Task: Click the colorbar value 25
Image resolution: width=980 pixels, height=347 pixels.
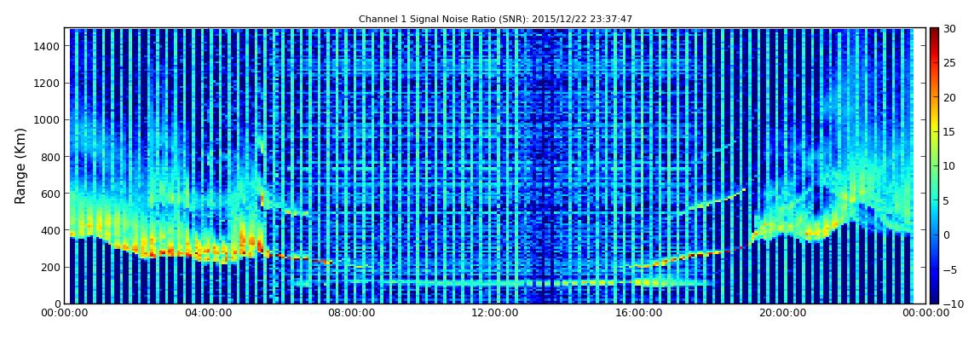Action: tap(950, 63)
